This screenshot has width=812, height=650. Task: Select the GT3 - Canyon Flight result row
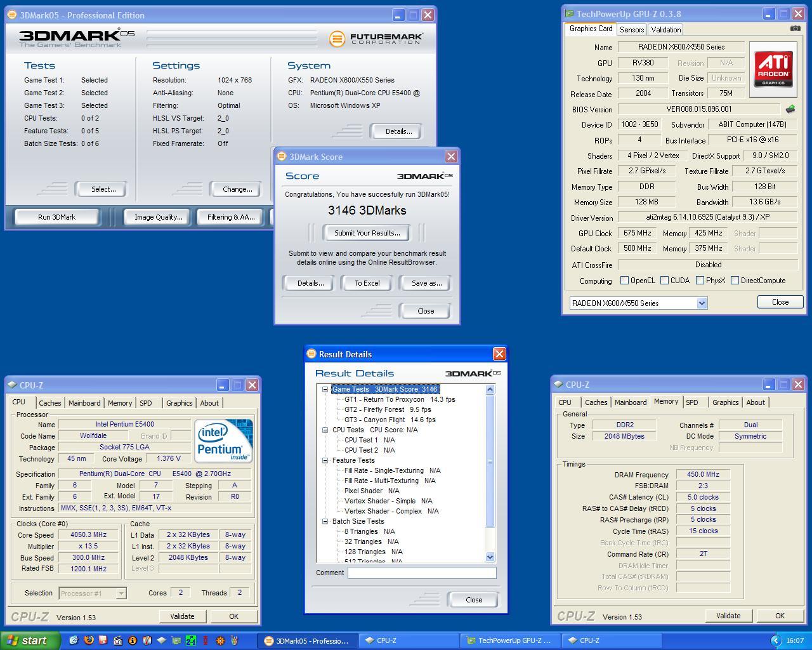tap(390, 420)
